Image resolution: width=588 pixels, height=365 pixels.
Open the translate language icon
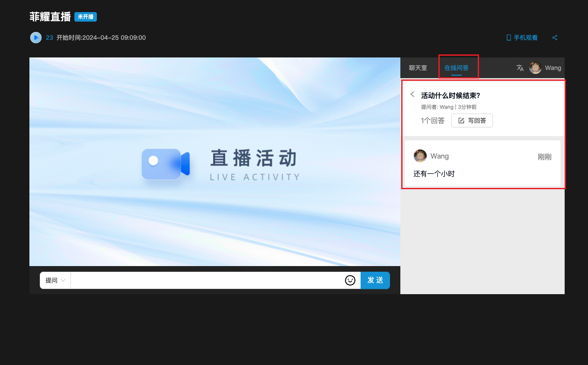[x=520, y=68]
